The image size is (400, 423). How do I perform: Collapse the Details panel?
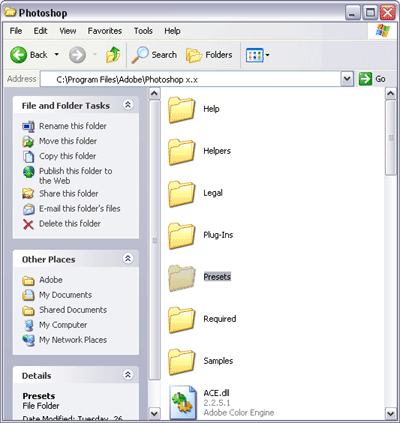pyautogui.click(x=128, y=375)
